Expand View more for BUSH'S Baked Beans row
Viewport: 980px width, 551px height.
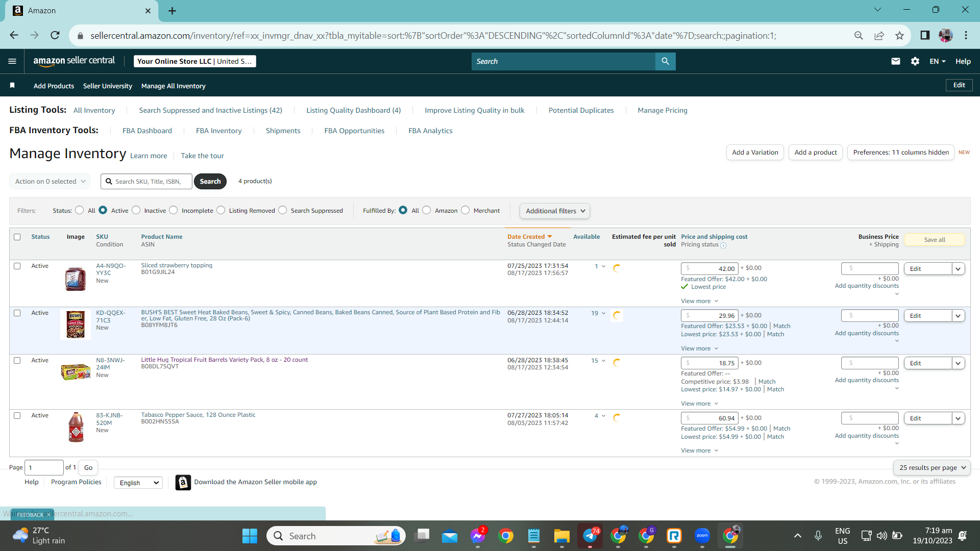699,348
